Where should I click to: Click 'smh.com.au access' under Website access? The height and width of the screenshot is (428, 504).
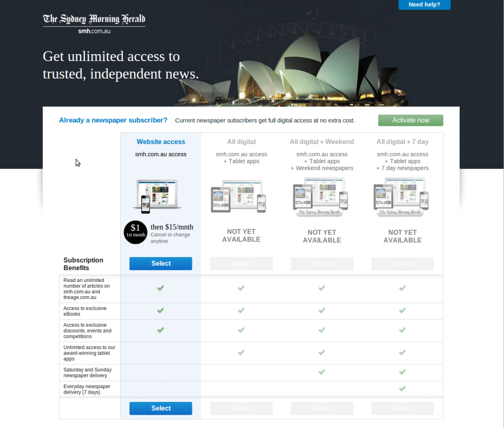(161, 154)
